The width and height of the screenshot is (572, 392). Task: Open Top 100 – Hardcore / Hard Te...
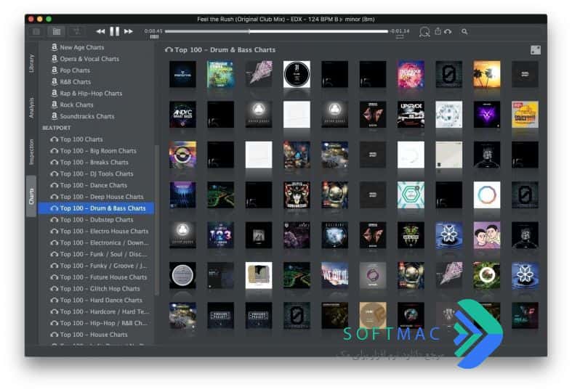pos(100,311)
